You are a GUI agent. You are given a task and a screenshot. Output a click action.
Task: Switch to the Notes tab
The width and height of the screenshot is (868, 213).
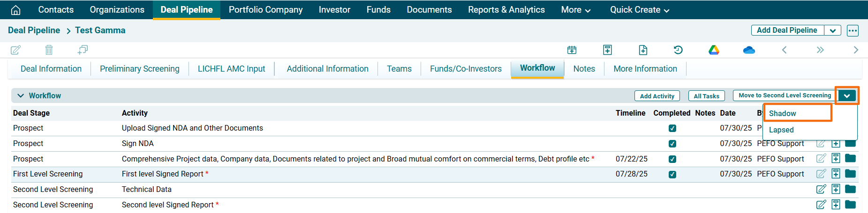584,69
